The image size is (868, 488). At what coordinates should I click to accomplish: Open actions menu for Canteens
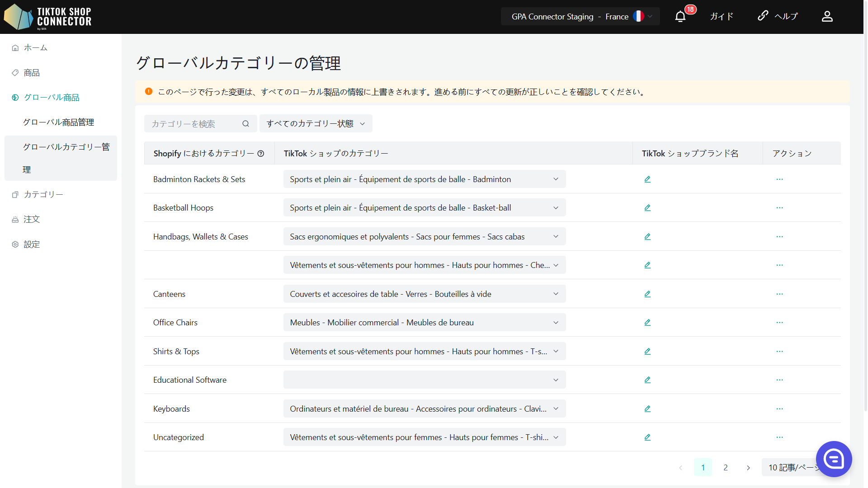click(780, 294)
